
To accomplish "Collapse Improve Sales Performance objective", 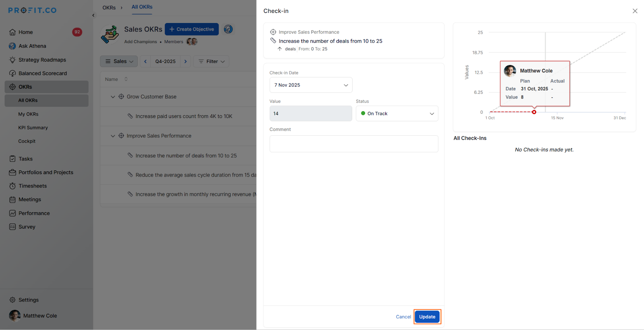I will 113,136.
